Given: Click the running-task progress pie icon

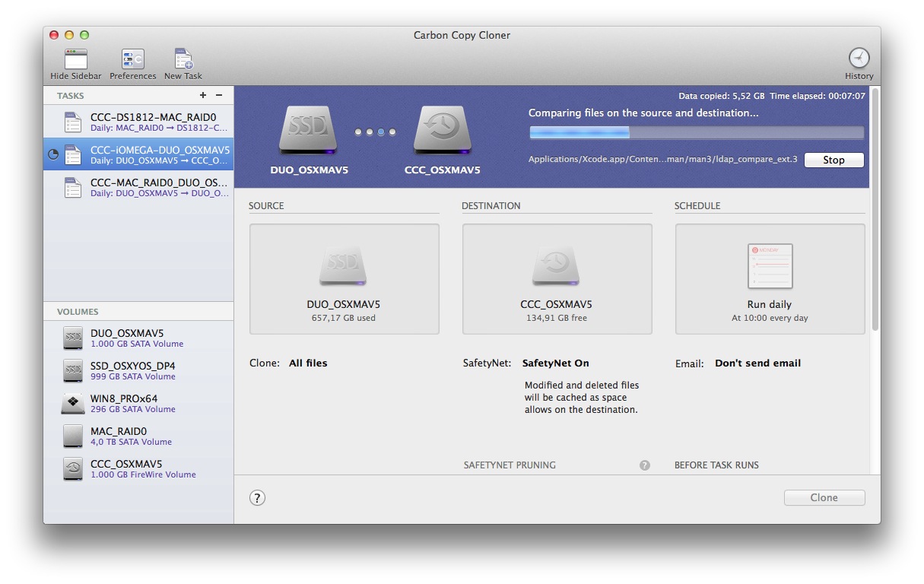Looking at the screenshot, I should coord(53,154).
